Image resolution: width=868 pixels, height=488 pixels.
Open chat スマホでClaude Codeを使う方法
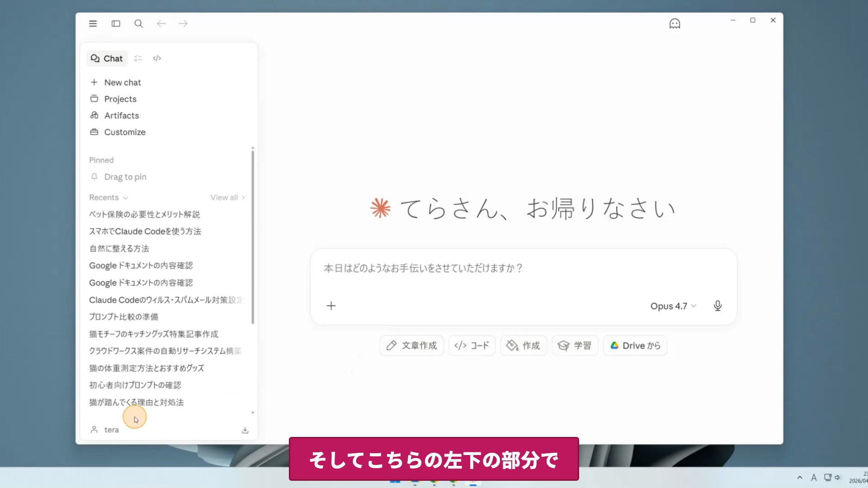tap(145, 231)
